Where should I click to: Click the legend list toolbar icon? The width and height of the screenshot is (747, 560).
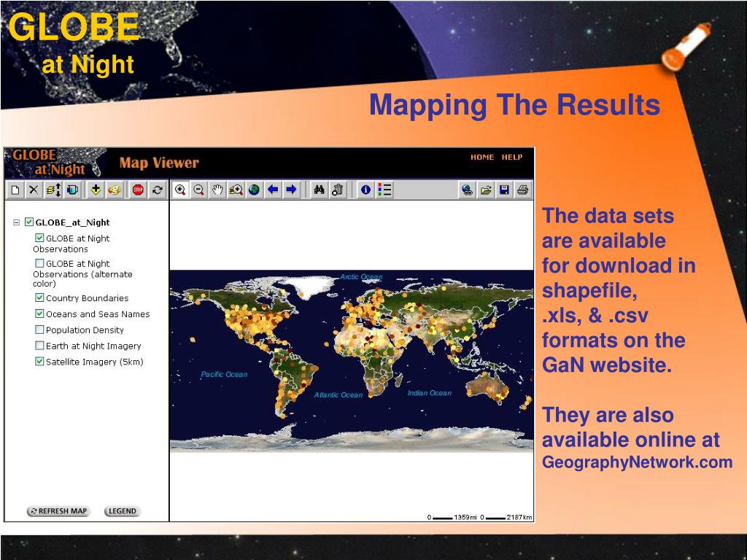pos(384,190)
